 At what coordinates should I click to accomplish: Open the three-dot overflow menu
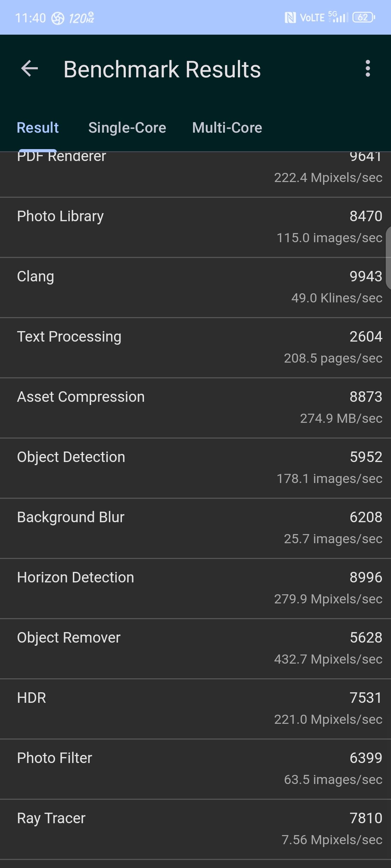pos(368,69)
